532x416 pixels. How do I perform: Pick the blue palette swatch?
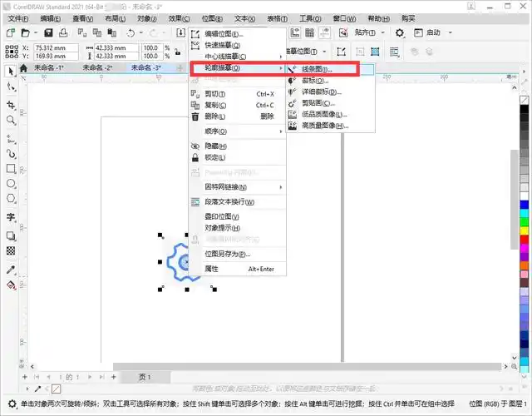pos(525,205)
